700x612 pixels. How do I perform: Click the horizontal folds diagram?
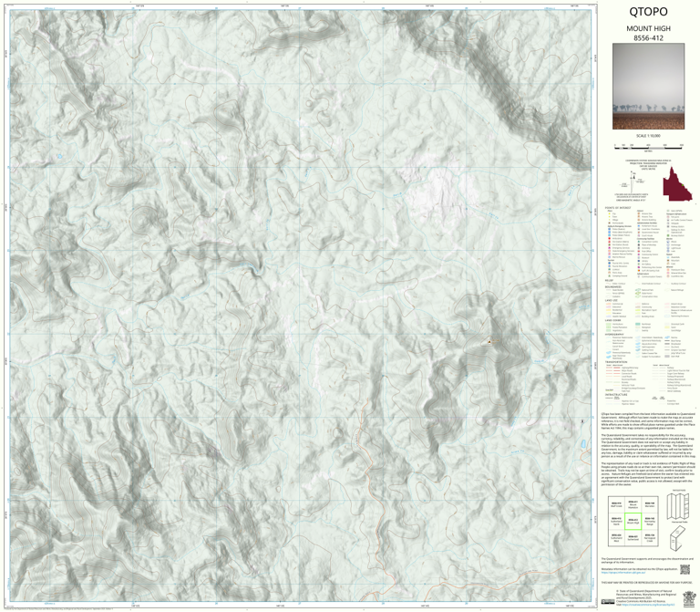click(x=679, y=506)
